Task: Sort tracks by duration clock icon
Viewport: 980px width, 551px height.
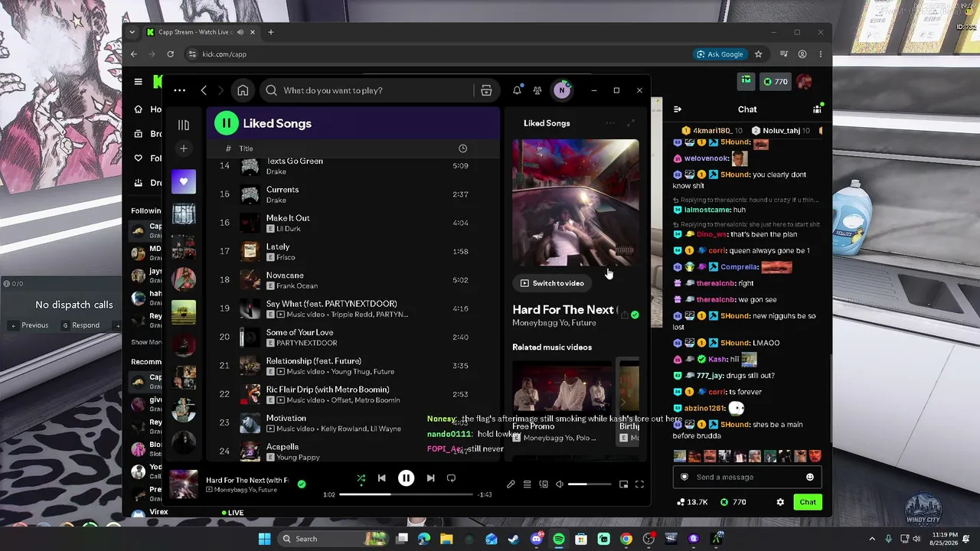Action: click(x=462, y=148)
